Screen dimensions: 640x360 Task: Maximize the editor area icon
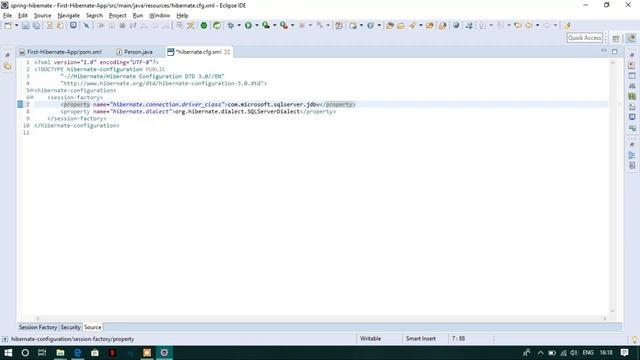tap(615, 51)
